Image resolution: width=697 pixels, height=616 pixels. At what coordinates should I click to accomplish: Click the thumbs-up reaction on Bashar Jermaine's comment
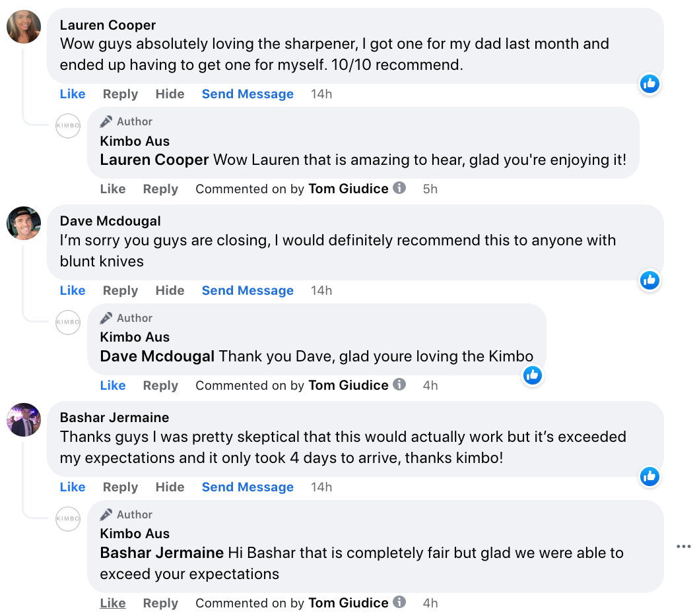pyautogui.click(x=649, y=476)
